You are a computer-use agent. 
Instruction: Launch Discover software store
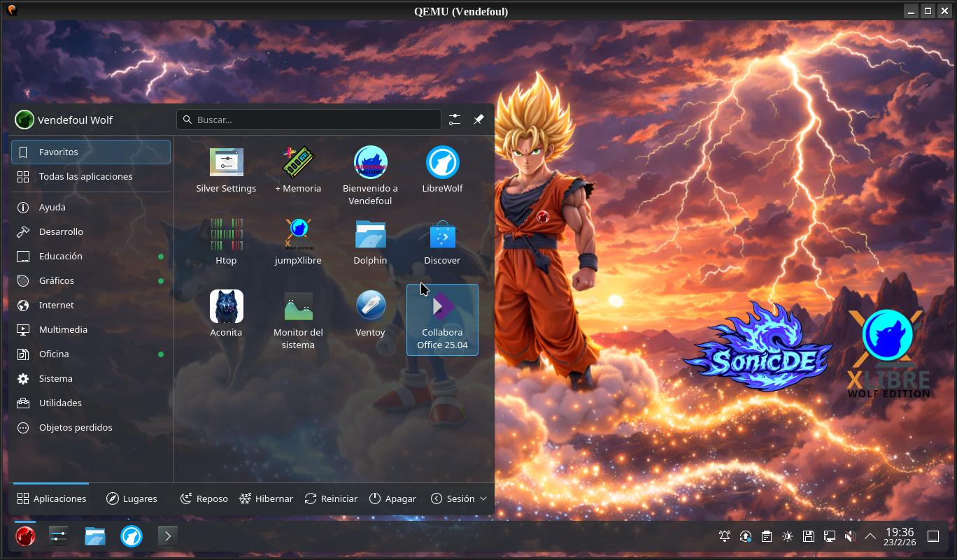coord(442,235)
